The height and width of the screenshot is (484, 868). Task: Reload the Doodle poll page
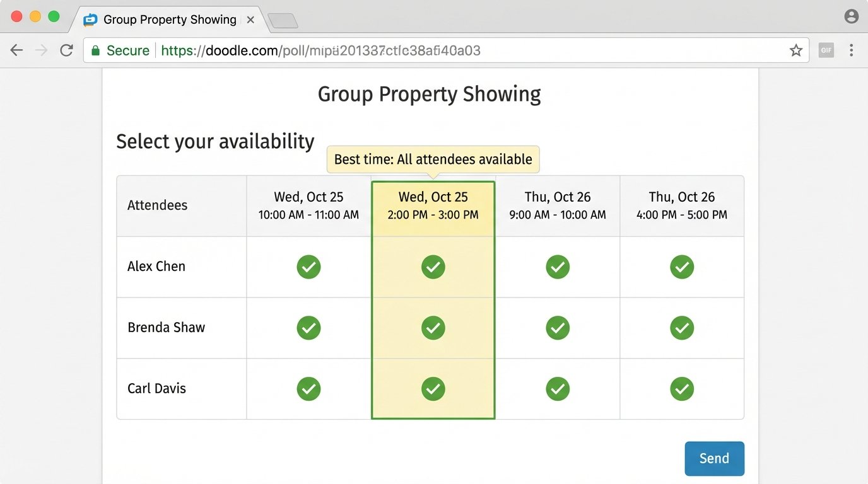(x=66, y=50)
